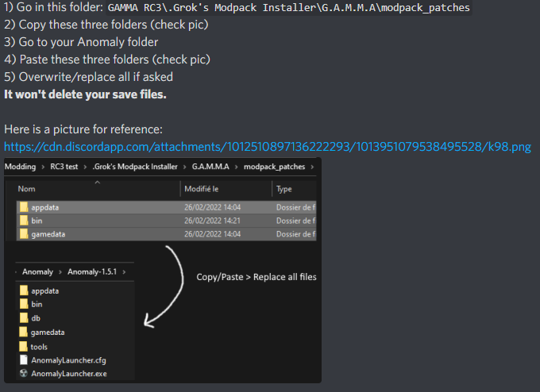Select appdata name in modpack_patches list
540x392 pixels.
[x=44, y=208]
